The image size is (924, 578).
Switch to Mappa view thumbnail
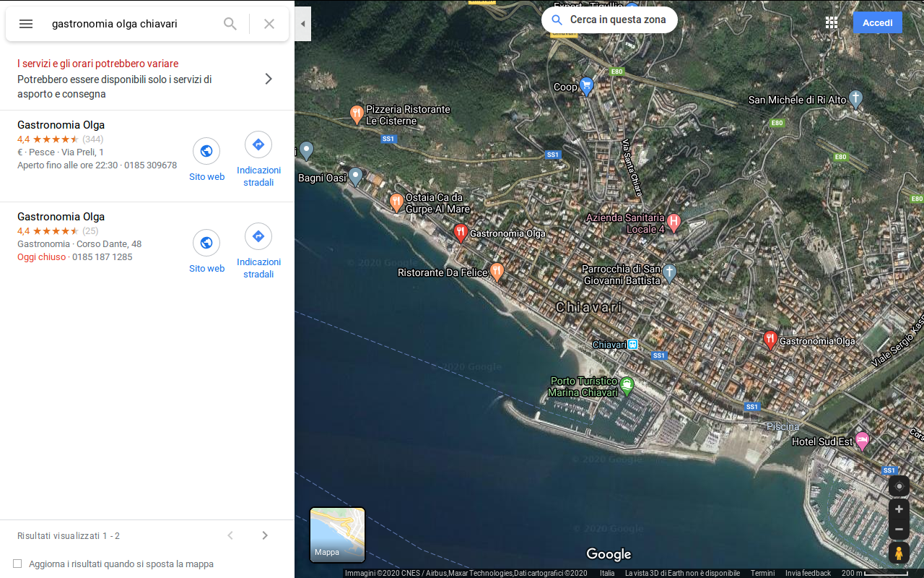coord(337,535)
